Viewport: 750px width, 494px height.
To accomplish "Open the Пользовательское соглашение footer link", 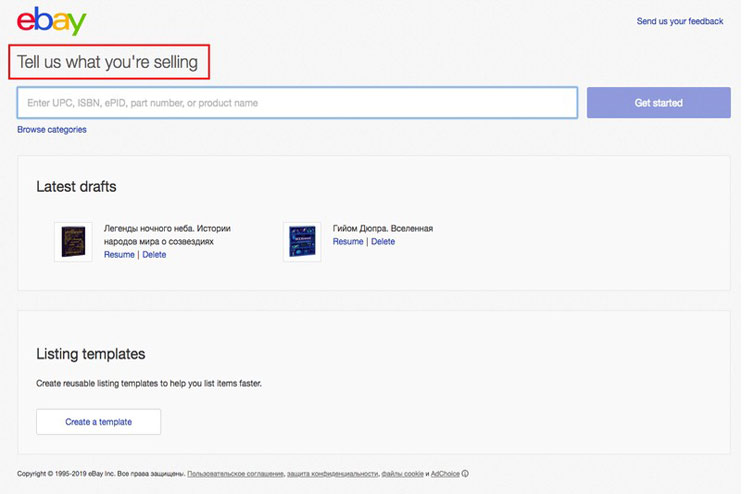I will tap(235, 474).
